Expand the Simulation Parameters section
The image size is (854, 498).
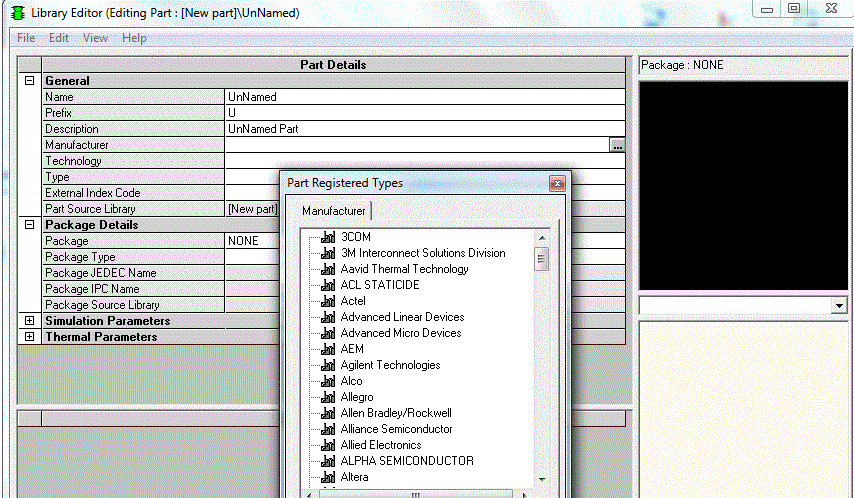(x=29, y=321)
